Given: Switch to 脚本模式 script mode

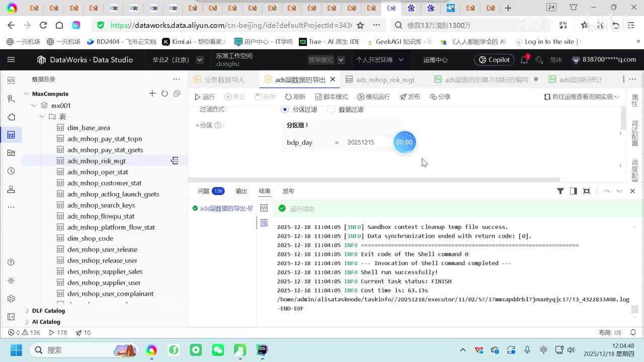Looking at the screenshot, I should 331,97.
